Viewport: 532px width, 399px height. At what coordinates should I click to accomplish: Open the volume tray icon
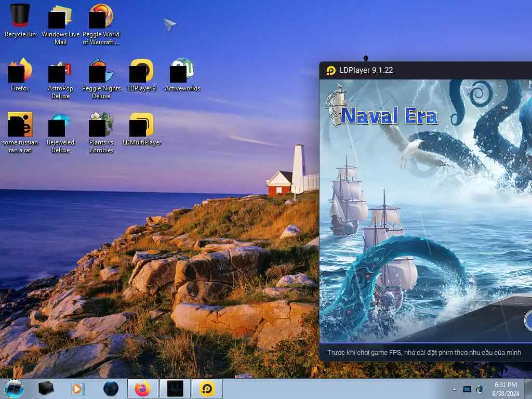(x=480, y=389)
